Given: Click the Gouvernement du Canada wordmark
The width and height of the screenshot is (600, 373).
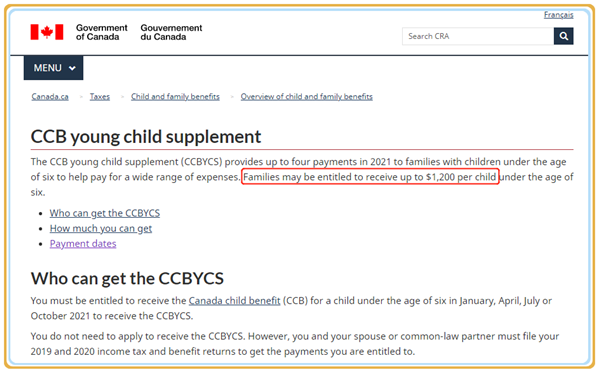Looking at the screenshot, I should tap(171, 32).
